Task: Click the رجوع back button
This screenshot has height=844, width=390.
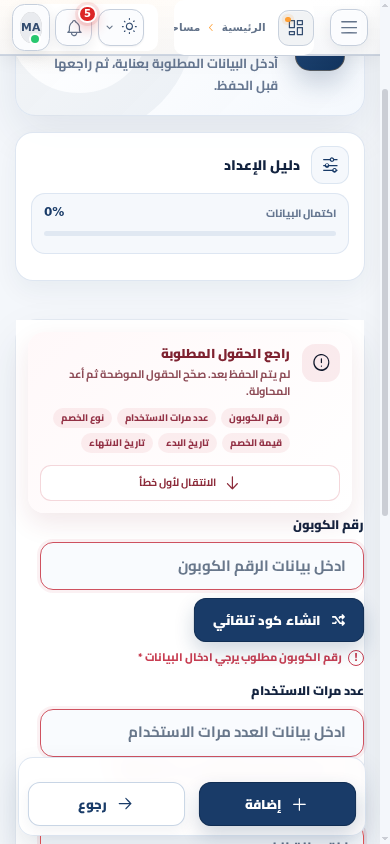Action: (x=107, y=804)
